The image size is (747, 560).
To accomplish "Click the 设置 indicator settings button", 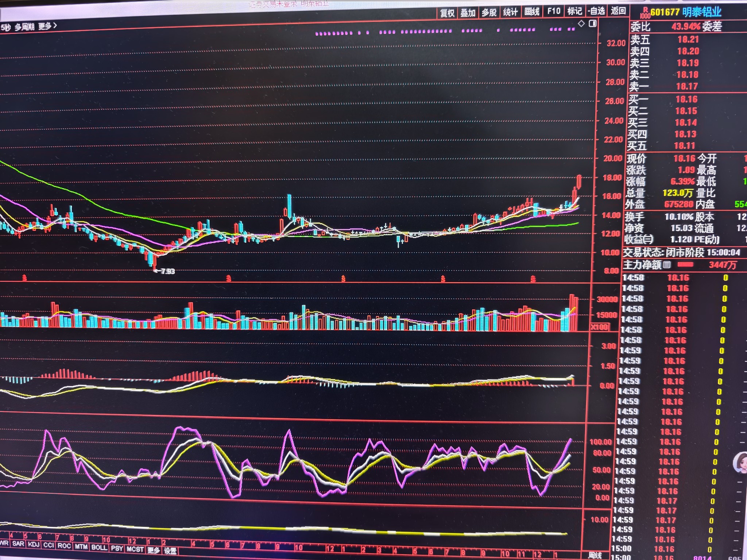I will [170, 551].
